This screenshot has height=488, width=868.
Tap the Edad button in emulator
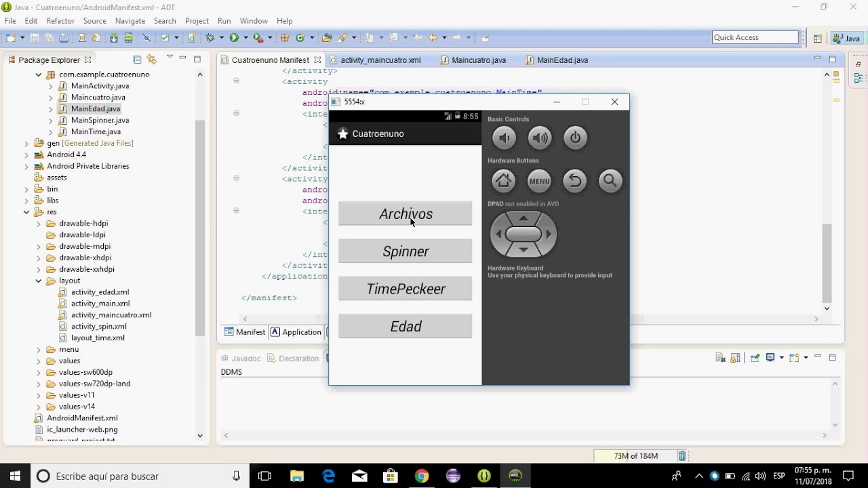406,326
